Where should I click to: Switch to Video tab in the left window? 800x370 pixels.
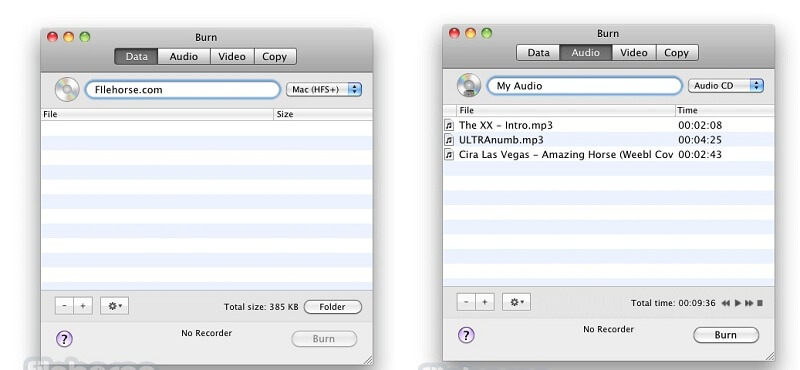coord(232,57)
